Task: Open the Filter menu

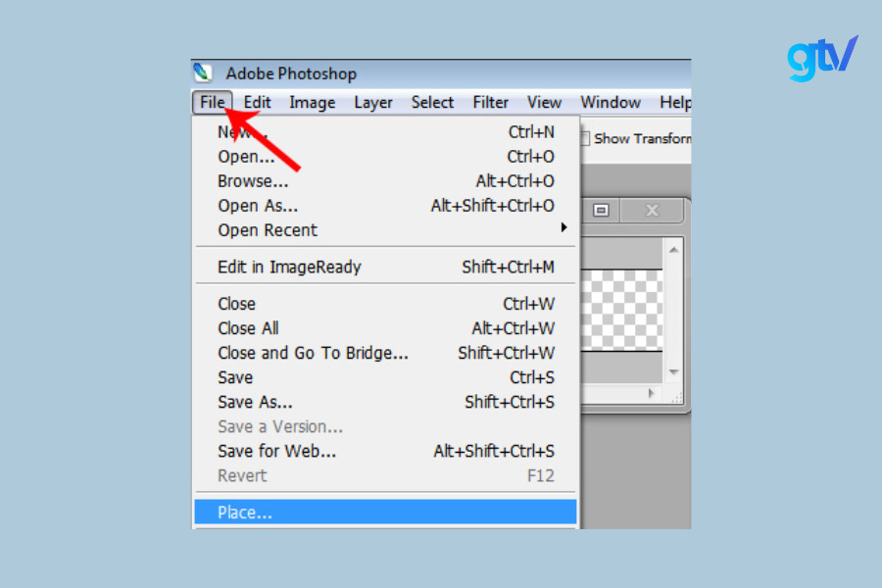Action: 491,102
